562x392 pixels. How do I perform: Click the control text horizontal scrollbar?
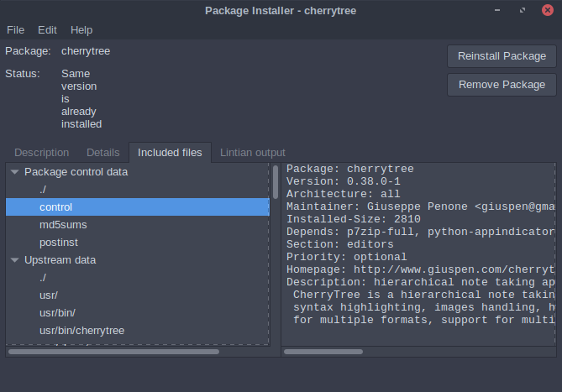(323, 352)
